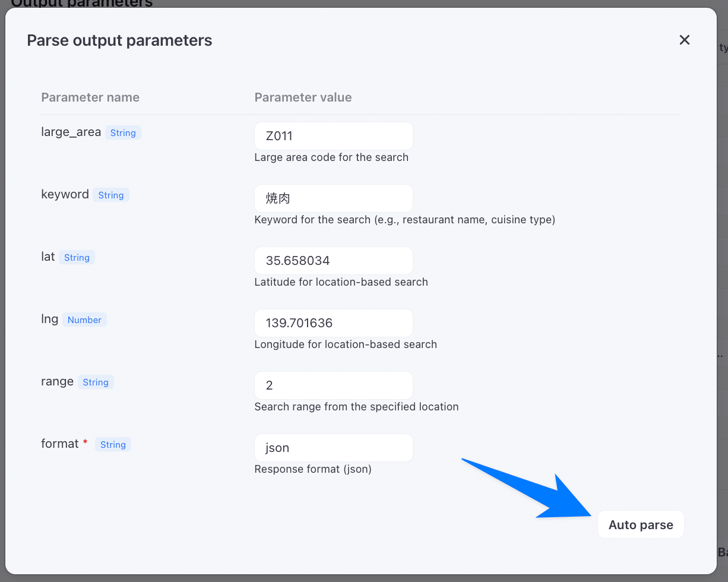
Task: Click the Parse output parameters dialog title
Action: tap(119, 40)
